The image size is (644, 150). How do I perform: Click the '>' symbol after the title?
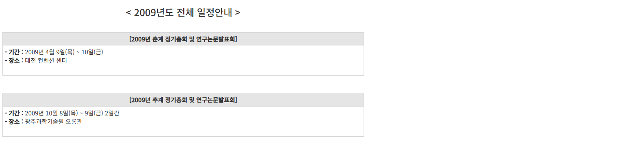click(x=238, y=13)
